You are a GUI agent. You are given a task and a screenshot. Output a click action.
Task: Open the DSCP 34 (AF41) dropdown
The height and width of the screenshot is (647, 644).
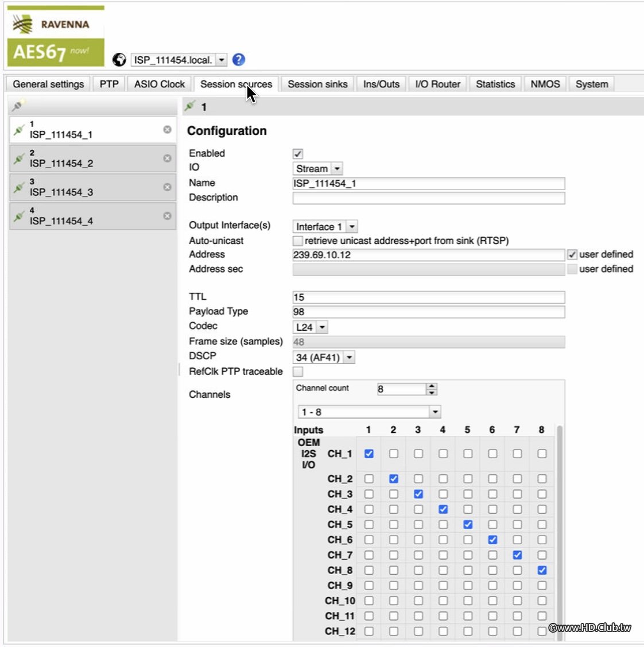(324, 357)
